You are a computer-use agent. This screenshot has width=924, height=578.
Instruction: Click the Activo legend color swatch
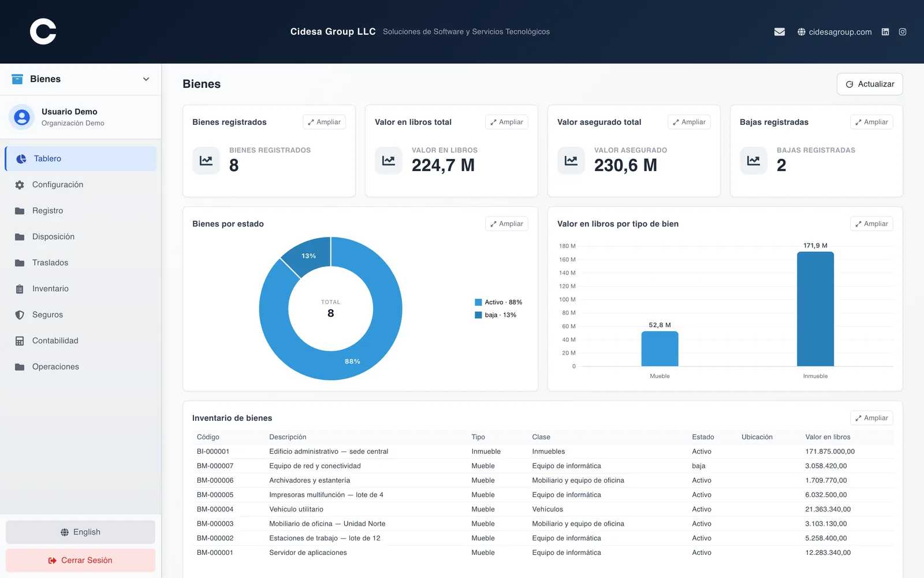click(x=478, y=302)
